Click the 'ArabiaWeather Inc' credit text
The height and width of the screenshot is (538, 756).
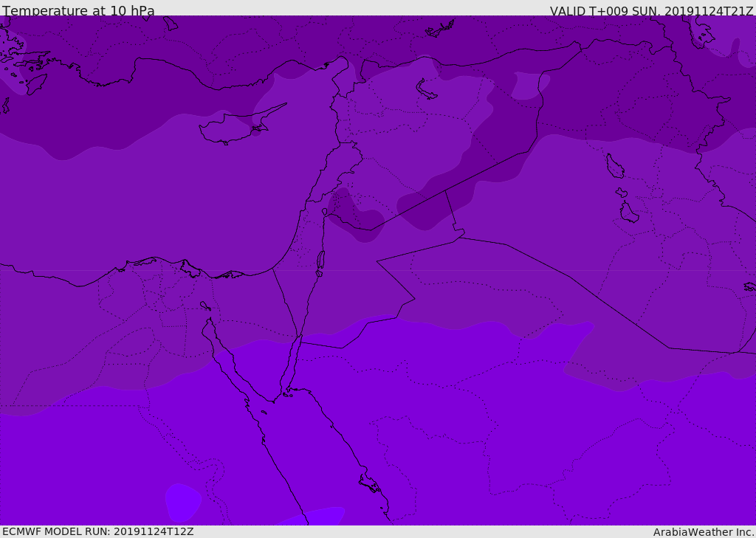703,532
